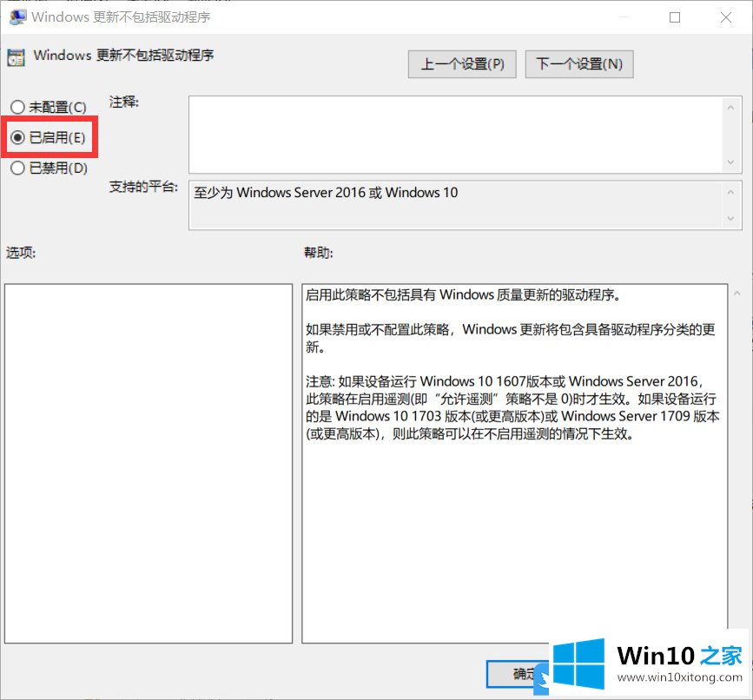
Task: Click the 帮助 label
Action: pyautogui.click(x=319, y=253)
